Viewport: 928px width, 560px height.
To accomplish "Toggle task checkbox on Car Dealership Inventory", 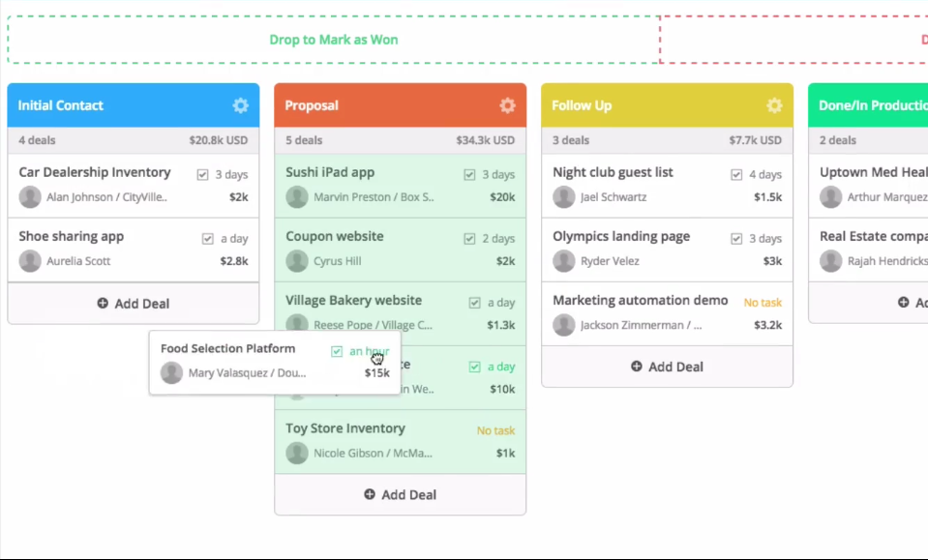I will (x=202, y=174).
